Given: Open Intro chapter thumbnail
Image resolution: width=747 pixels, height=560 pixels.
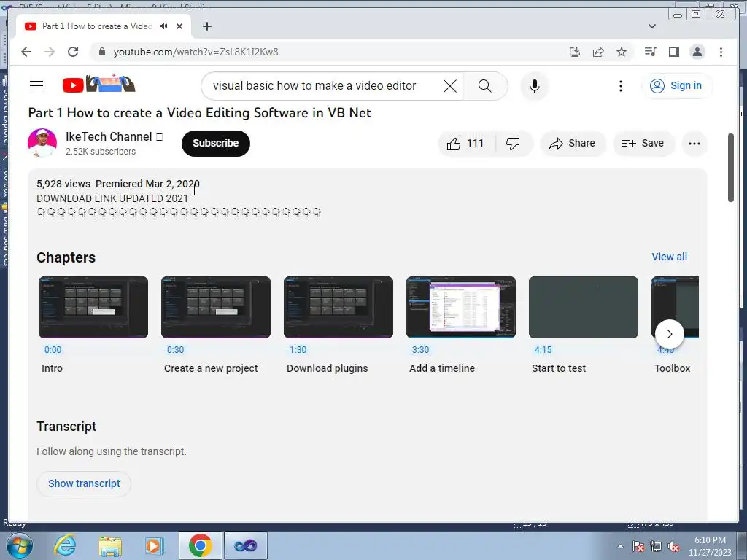Looking at the screenshot, I should pos(93,307).
